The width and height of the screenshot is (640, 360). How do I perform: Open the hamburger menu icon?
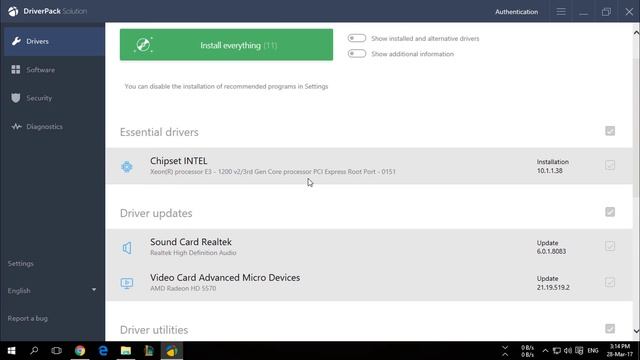pos(561,12)
